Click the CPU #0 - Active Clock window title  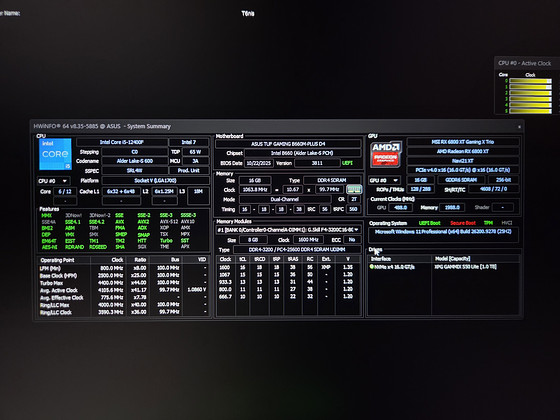coord(525,63)
